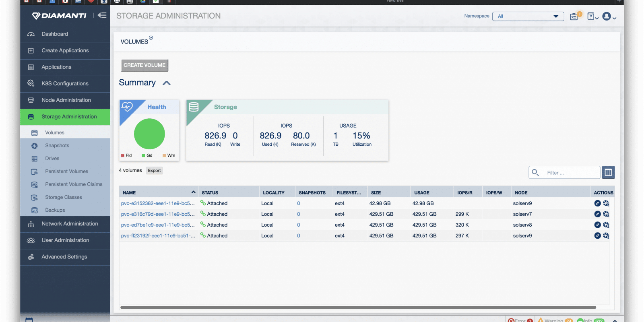Viewport: 644px width, 322px height.
Task: Open volume pvc-ed7be1c9 link
Action: click(158, 225)
